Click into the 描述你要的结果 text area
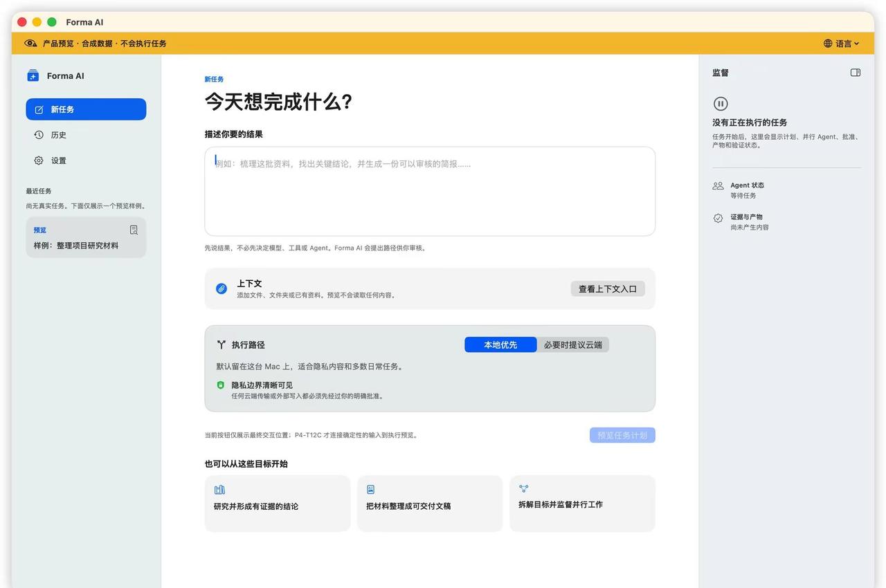The height and width of the screenshot is (588, 886). pos(430,191)
